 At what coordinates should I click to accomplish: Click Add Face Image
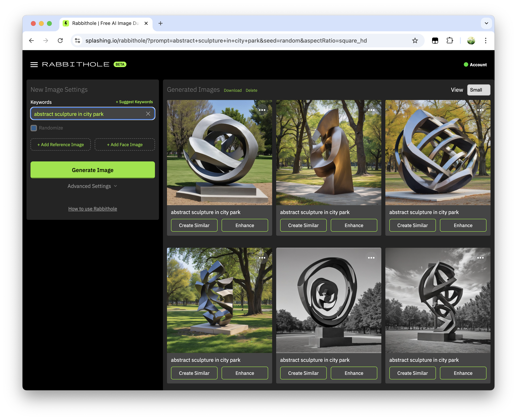coord(125,144)
